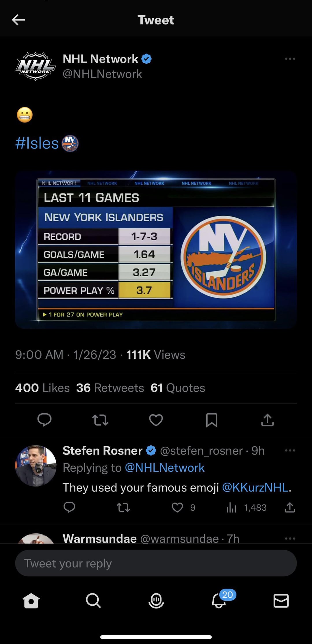This screenshot has height=644, width=312.
Task: Show the 400 Likes list
Action: click(x=42, y=388)
